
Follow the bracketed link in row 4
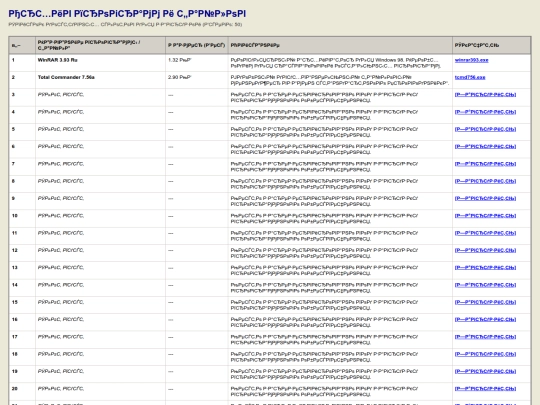click(x=485, y=112)
